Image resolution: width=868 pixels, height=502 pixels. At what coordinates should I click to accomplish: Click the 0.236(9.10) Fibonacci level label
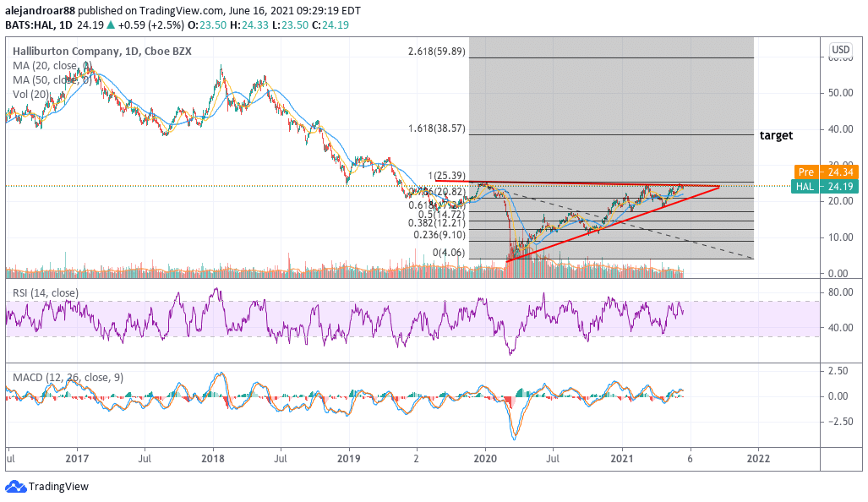click(x=439, y=235)
